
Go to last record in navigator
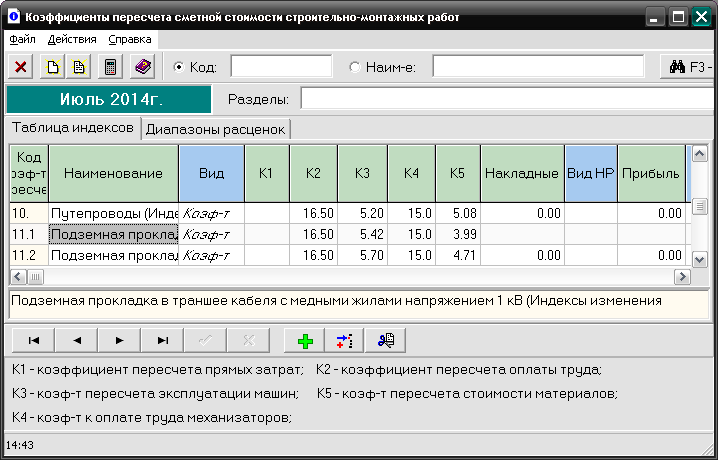coord(163,340)
